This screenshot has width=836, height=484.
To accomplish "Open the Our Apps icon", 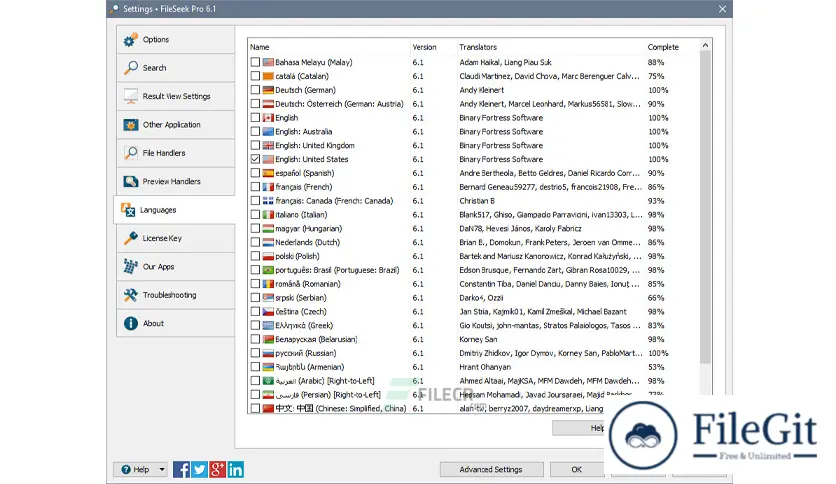I will [x=131, y=267].
